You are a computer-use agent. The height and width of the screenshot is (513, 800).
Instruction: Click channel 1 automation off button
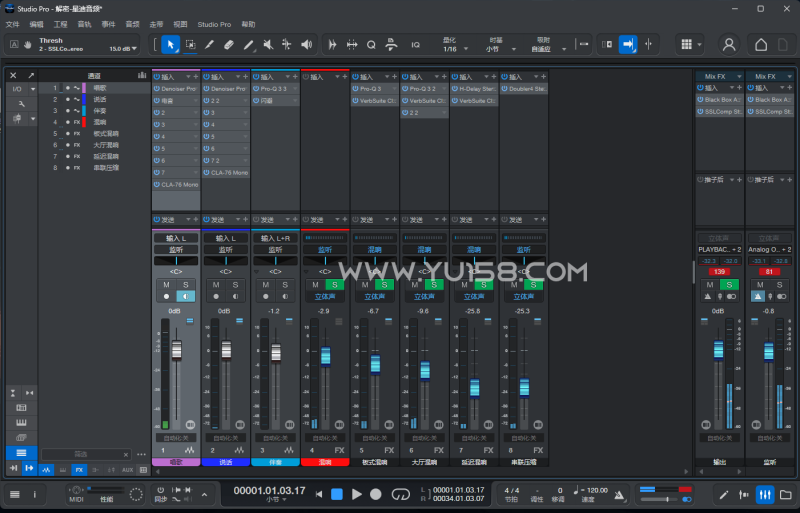pyautogui.click(x=176, y=438)
